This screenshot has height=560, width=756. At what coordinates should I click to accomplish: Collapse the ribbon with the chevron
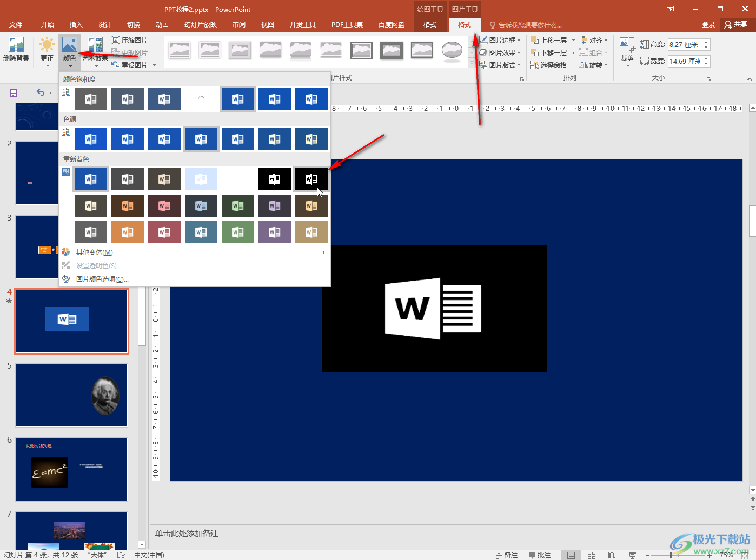750,79
